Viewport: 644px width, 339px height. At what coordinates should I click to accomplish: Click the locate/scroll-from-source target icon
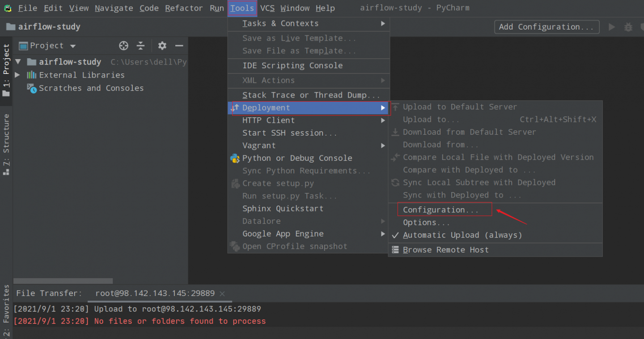tap(124, 46)
